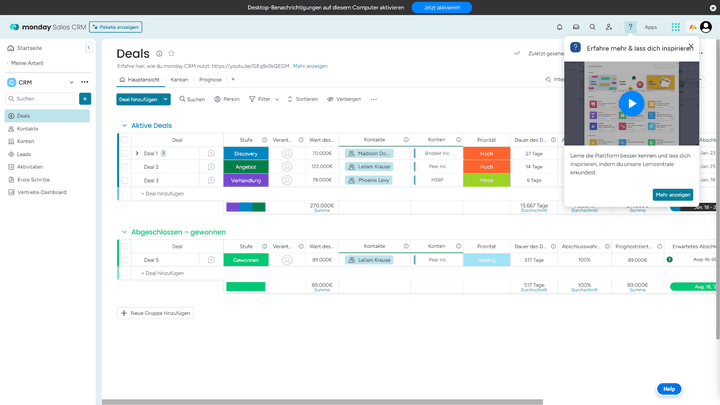Switch to the Kanban tab
Screen dimensions: 720x405
[179, 79]
